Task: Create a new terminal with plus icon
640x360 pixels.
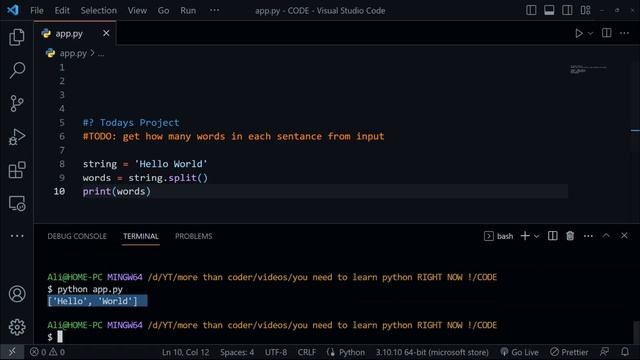Action: pyautogui.click(x=525, y=236)
